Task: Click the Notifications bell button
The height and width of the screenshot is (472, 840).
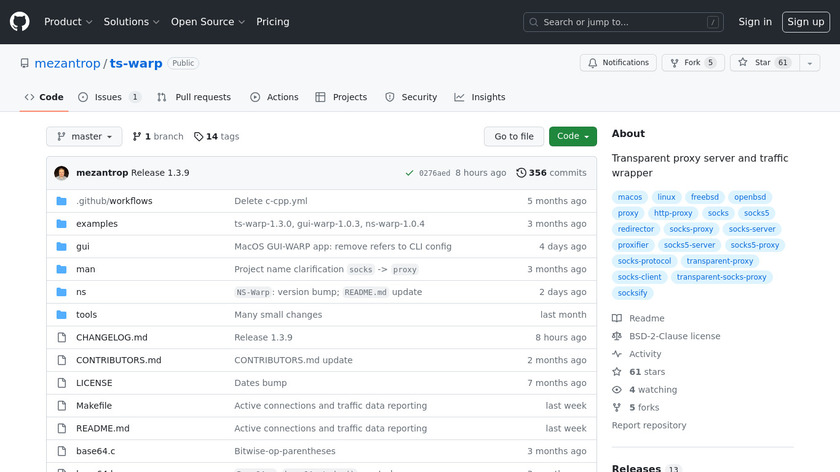Action: point(616,63)
